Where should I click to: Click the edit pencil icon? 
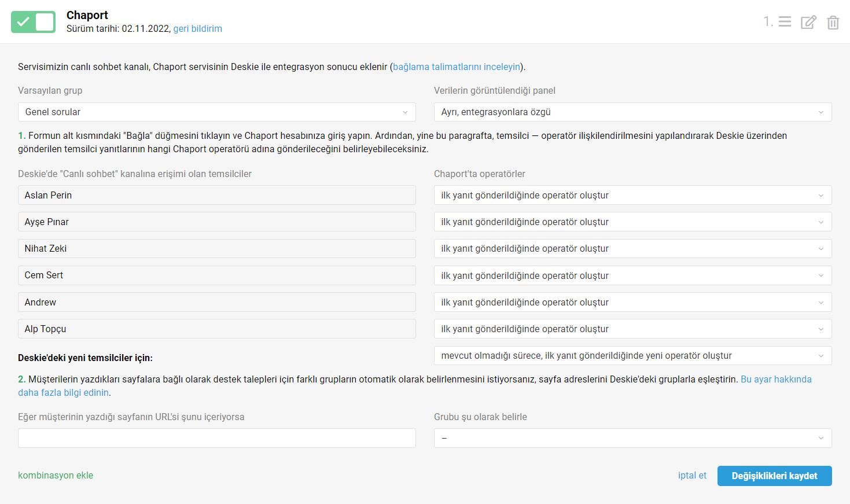point(808,22)
